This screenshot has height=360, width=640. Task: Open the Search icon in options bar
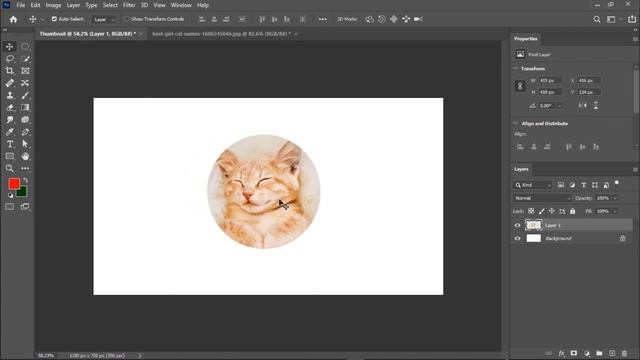[597, 19]
